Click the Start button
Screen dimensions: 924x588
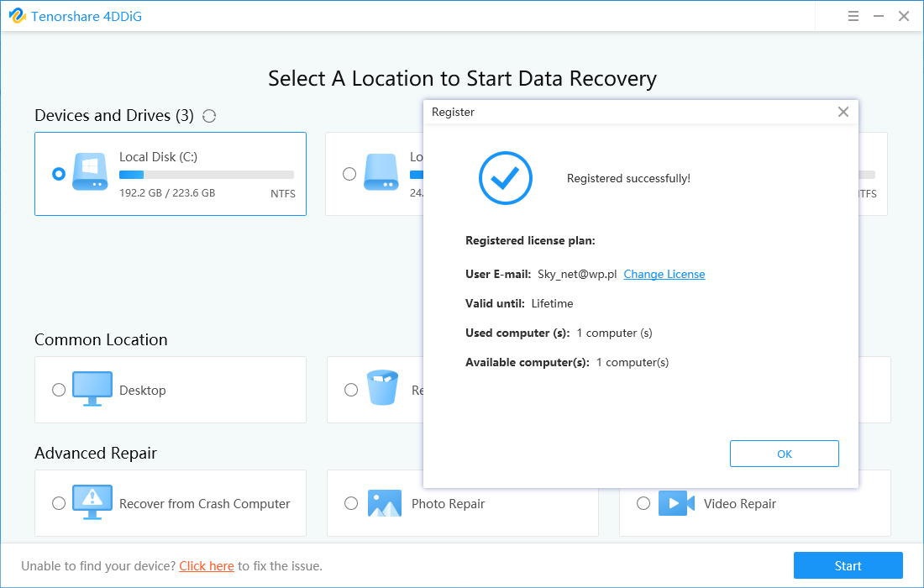click(848, 565)
